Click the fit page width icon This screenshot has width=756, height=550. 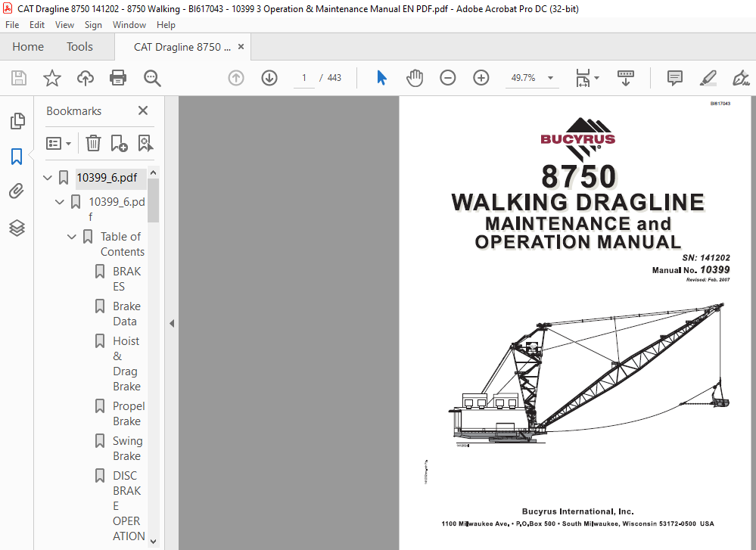(x=583, y=78)
